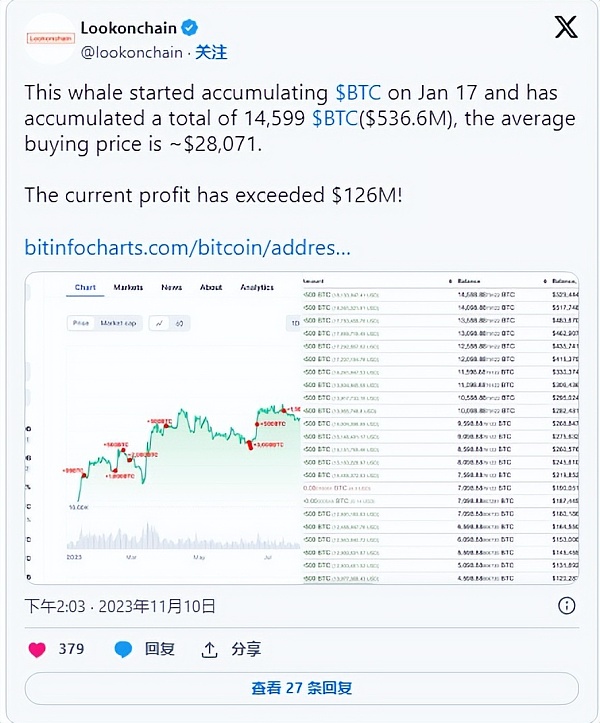This screenshot has width=600, height=723.
Task: Click the pink heart like icon
Action: [x=37, y=649]
